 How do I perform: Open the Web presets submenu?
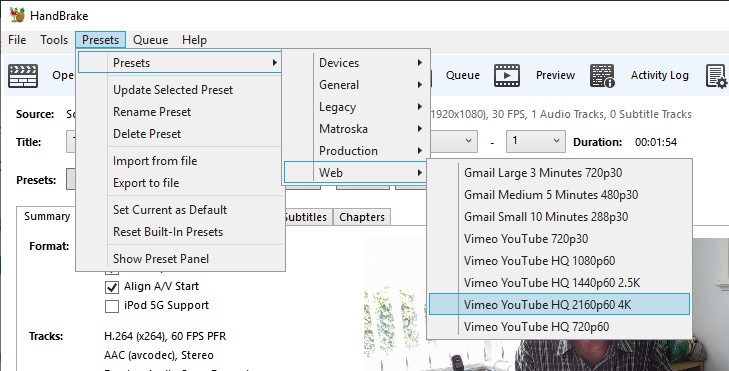[x=356, y=172]
